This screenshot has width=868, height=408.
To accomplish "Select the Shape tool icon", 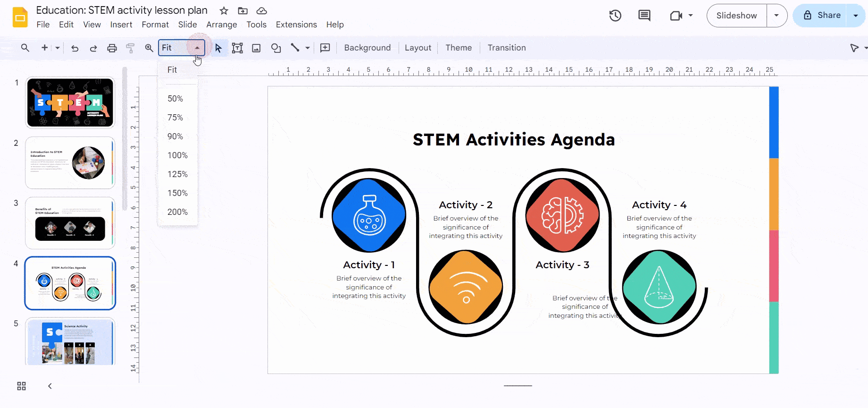I will pyautogui.click(x=276, y=48).
